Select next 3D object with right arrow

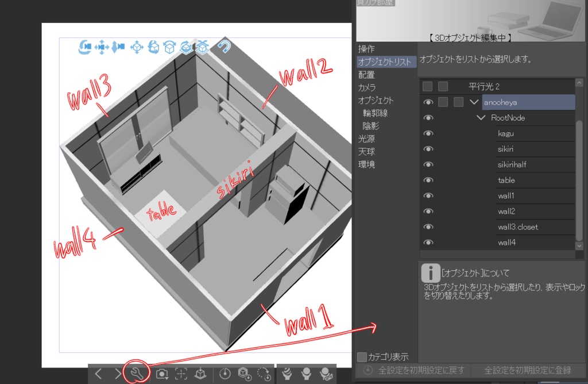coord(118,374)
